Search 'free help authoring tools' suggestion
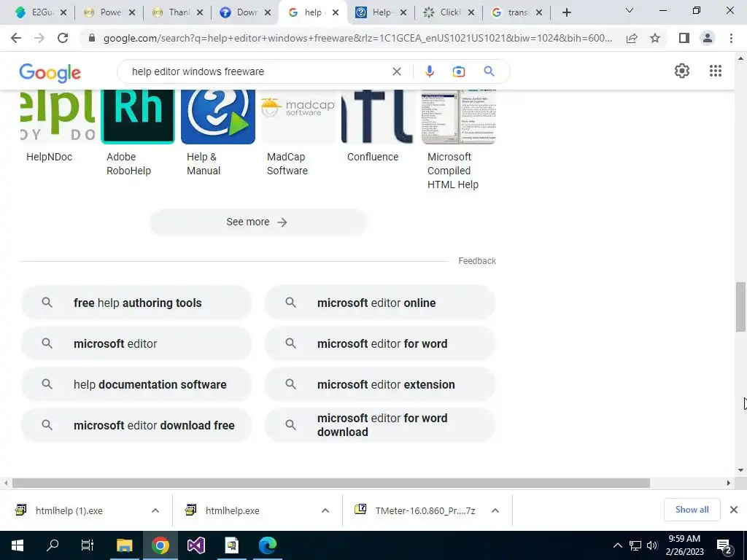Image resolution: width=747 pixels, height=560 pixels. pos(136,303)
